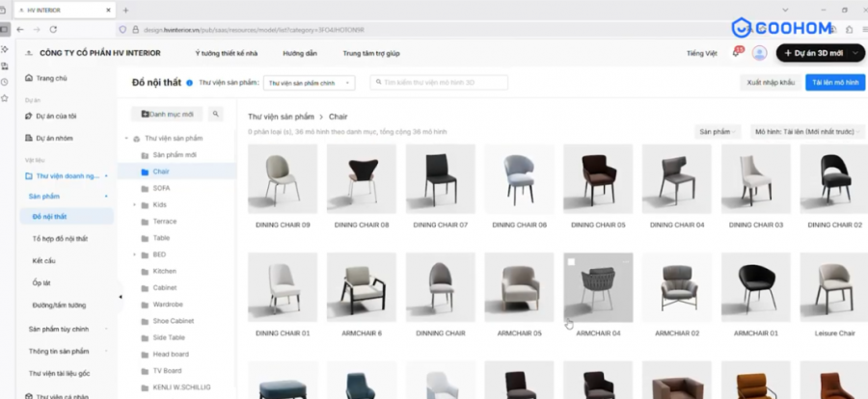Close the HV INTERIOR browser tab

[108, 10]
